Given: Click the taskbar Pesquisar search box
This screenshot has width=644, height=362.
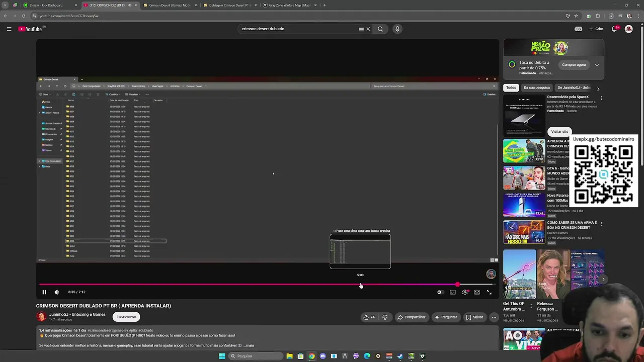Looking at the screenshot, I should point(255,356).
